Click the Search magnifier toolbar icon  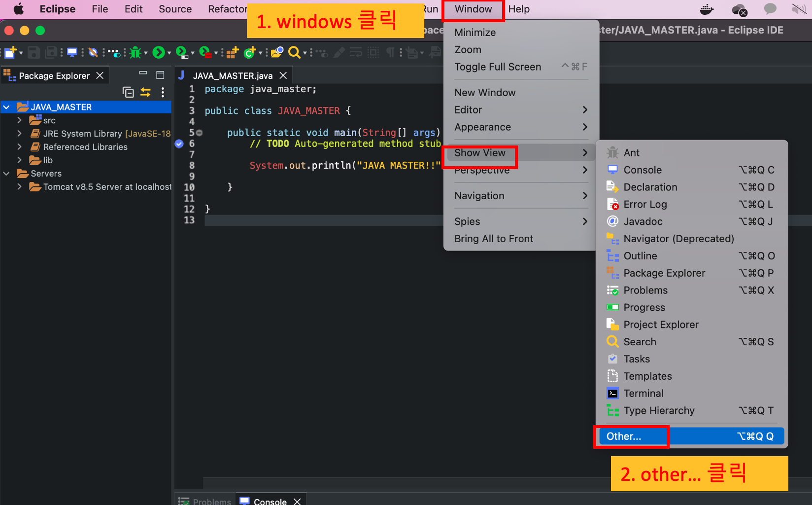pyautogui.click(x=294, y=52)
